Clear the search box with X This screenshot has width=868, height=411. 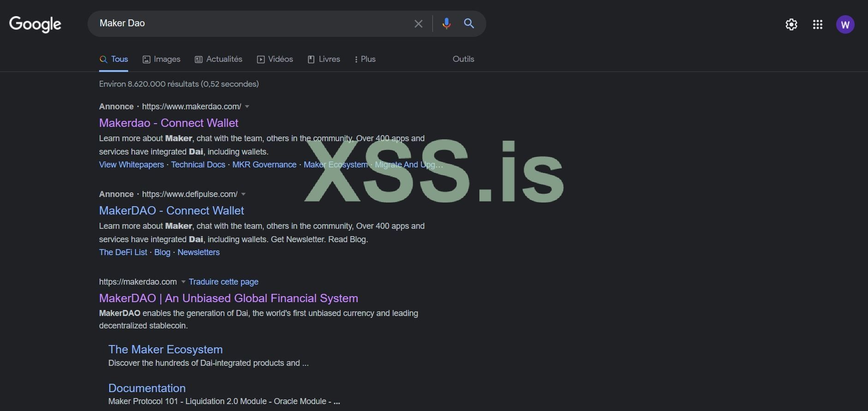click(418, 24)
